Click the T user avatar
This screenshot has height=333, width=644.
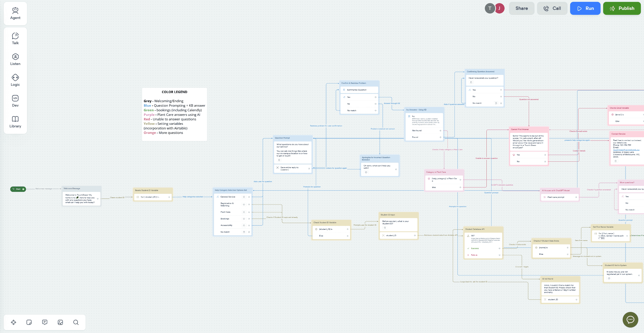(490, 8)
